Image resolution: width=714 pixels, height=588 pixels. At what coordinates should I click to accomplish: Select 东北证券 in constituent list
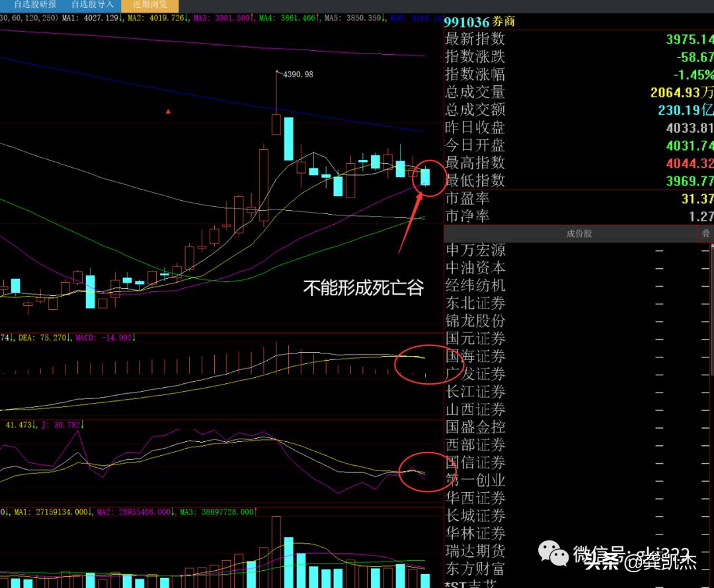point(475,303)
